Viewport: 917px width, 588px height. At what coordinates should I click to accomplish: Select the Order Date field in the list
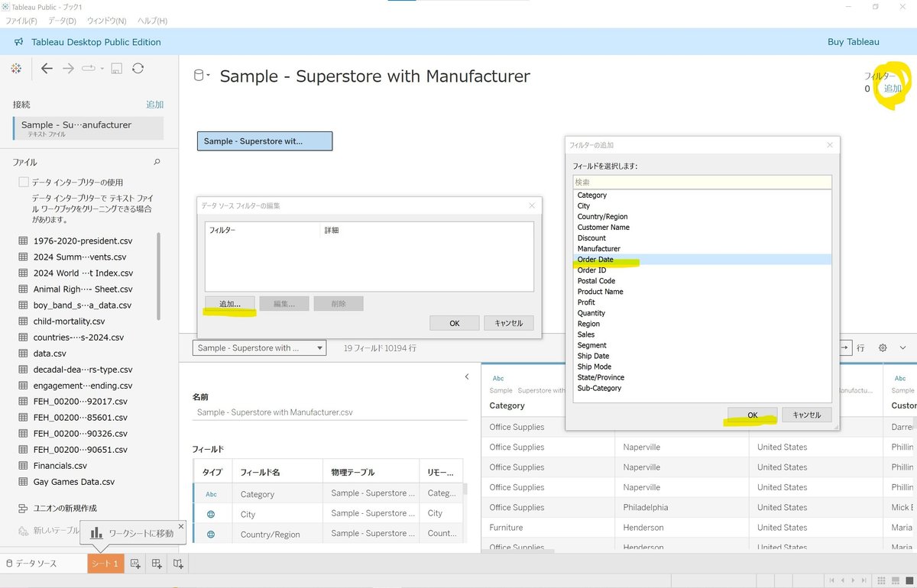click(702, 260)
